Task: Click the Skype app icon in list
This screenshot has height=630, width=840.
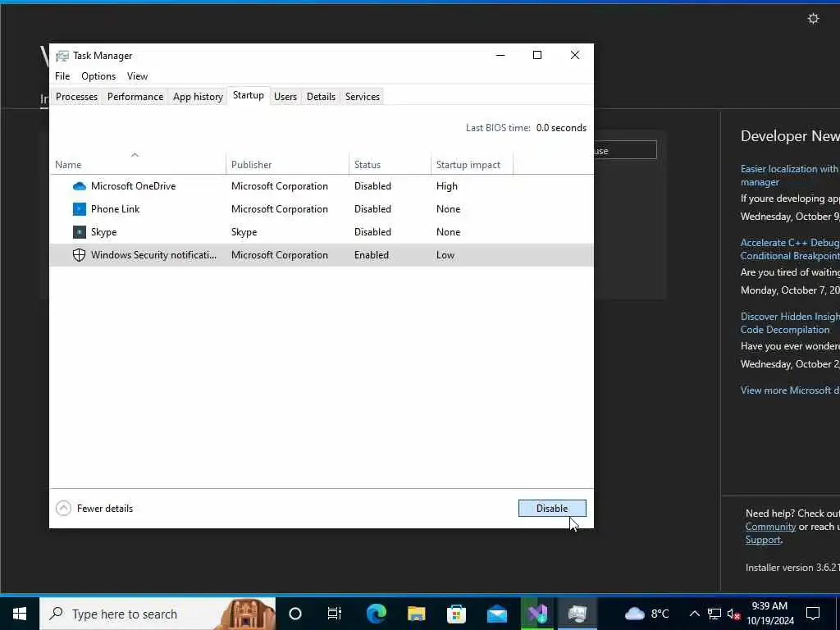Action: [80, 232]
